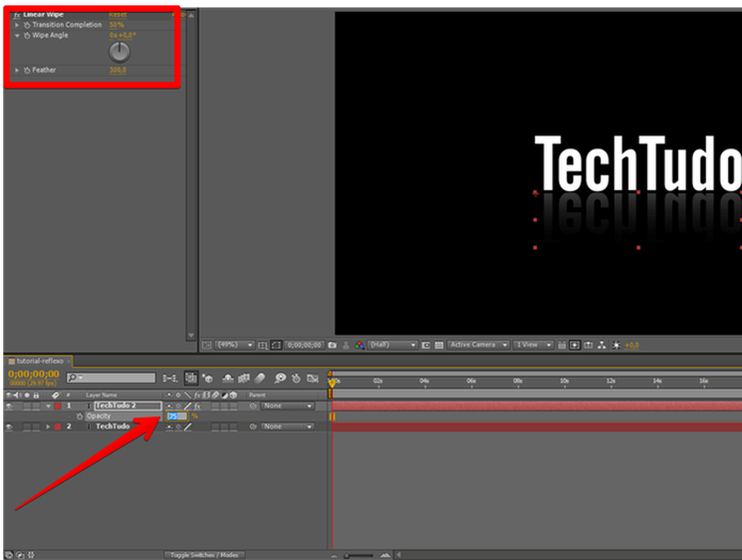Viewport: 742px width, 560px height.
Task: Open the (49%) magnification dropdown
Action: [235, 345]
